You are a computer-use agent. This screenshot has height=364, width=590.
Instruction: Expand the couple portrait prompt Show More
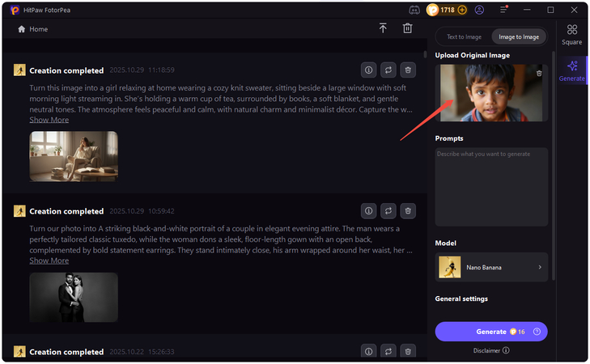pos(49,260)
